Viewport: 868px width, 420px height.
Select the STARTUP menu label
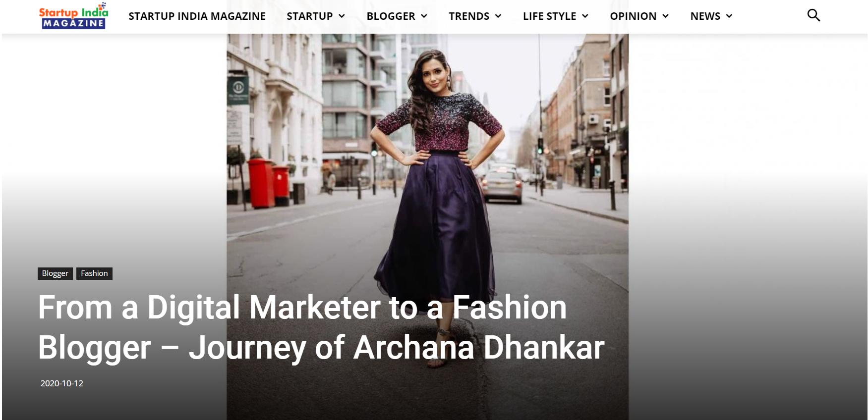click(x=310, y=16)
